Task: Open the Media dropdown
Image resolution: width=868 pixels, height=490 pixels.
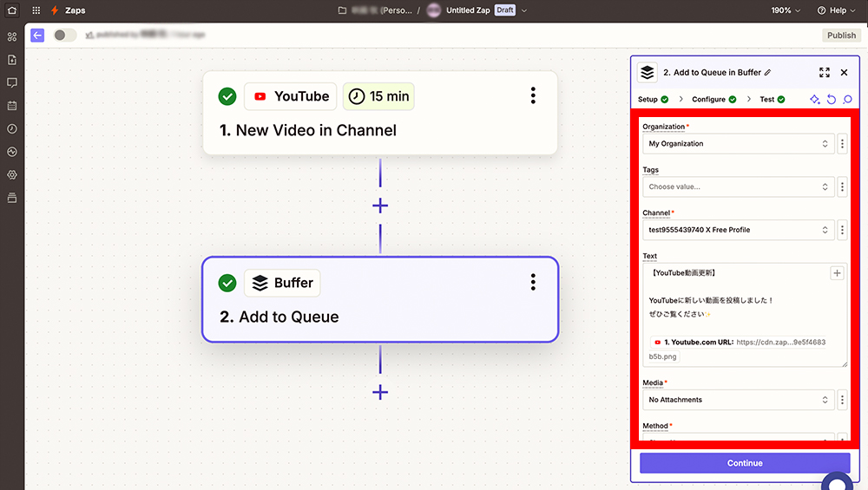Action: pyautogui.click(x=738, y=400)
